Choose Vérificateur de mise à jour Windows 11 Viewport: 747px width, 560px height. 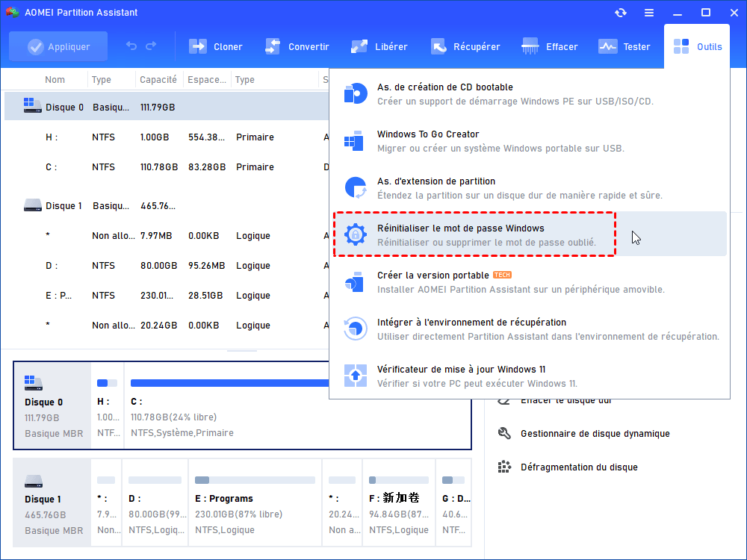point(530,376)
